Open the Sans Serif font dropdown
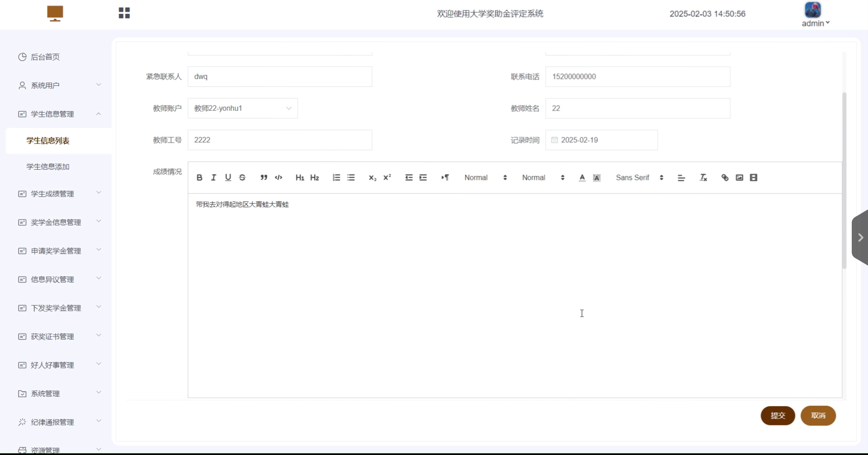Viewport: 868px width, 455px height. click(x=639, y=177)
